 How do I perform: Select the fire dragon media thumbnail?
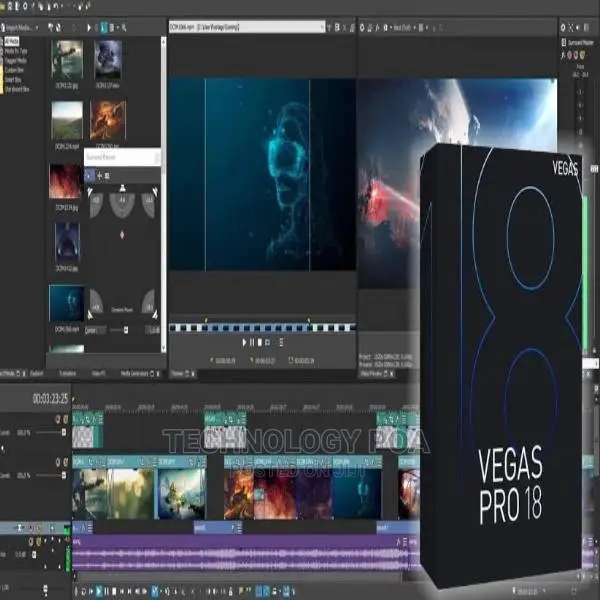[x=108, y=121]
